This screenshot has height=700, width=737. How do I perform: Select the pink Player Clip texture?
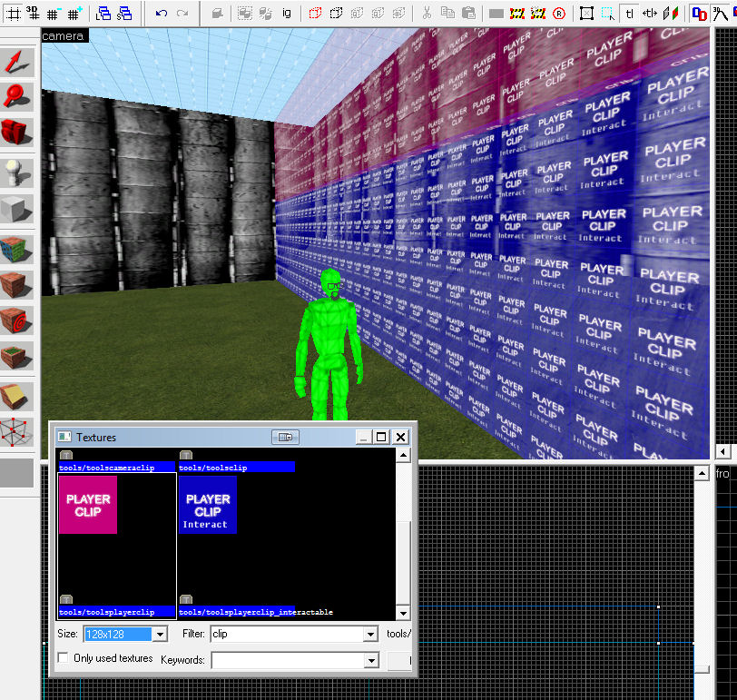click(x=88, y=505)
